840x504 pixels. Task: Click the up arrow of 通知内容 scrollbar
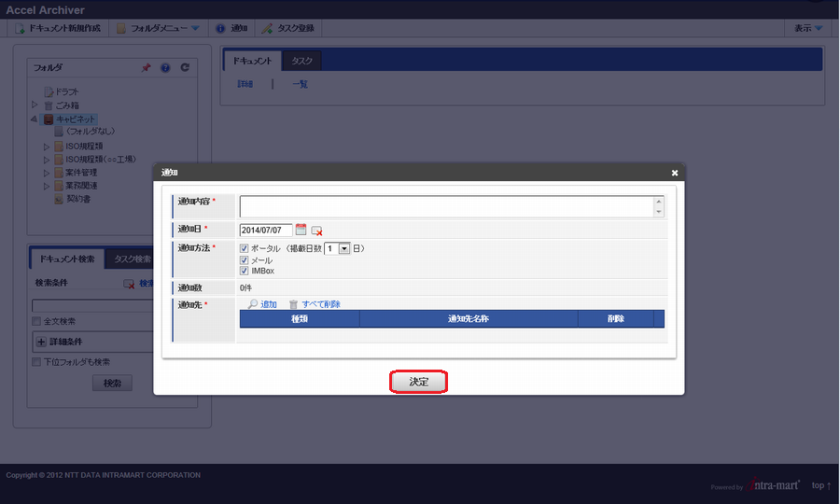point(659,202)
